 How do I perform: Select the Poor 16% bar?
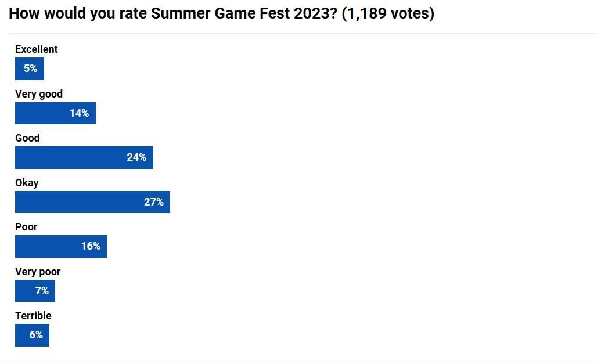pyautogui.click(x=61, y=246)
